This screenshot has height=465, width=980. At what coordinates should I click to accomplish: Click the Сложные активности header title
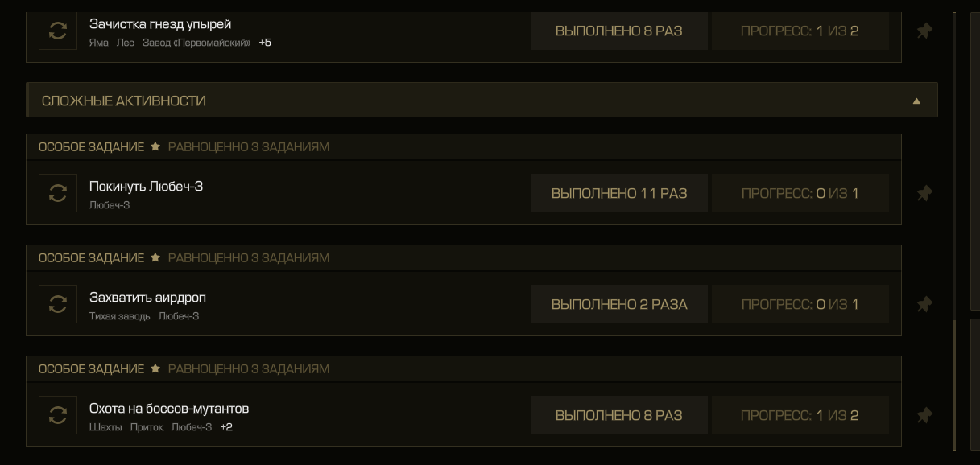124,101
